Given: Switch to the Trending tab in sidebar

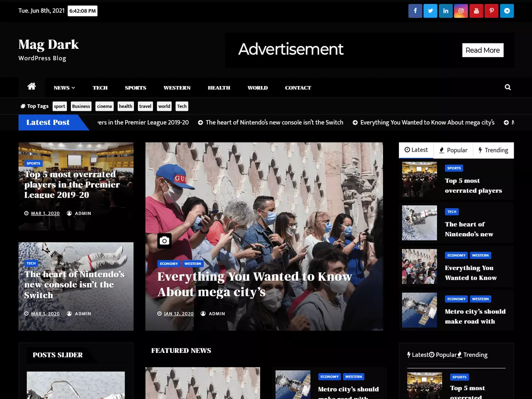Looking at the screenshot, I should 493,150.
